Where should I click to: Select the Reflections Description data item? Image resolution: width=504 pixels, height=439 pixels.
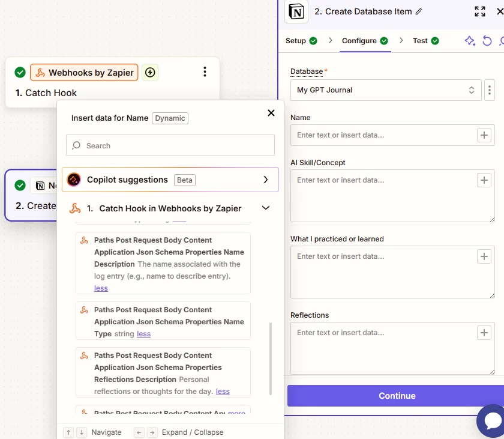tap(163, 372)
